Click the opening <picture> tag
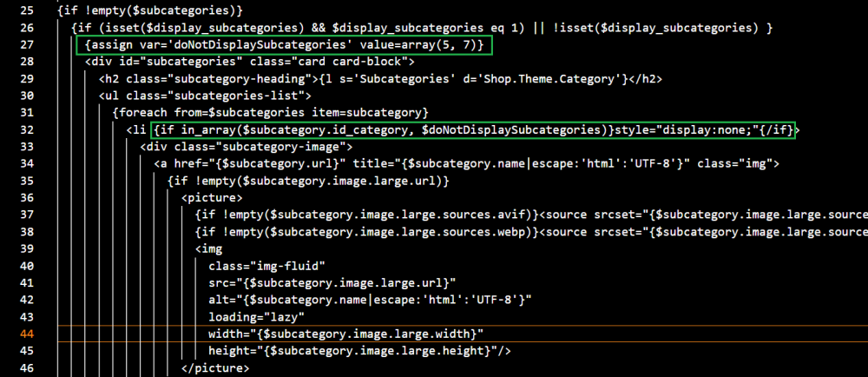Screen dimensions: 868x377 (212, 198)
